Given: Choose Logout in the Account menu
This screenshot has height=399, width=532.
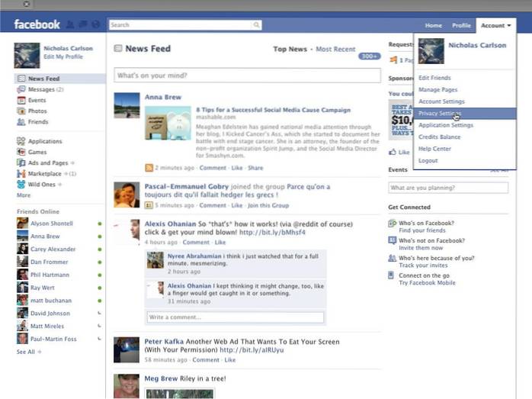Looking at the screenshot, I should coord(428,160).
